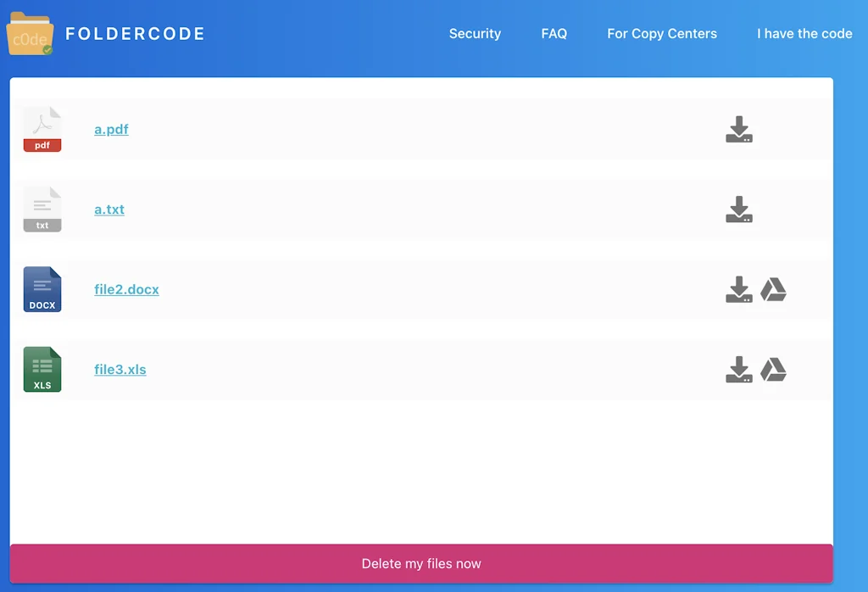Screen dimensions: 868x592
Task: Open the FAQ section
Action: click(554, 34)
